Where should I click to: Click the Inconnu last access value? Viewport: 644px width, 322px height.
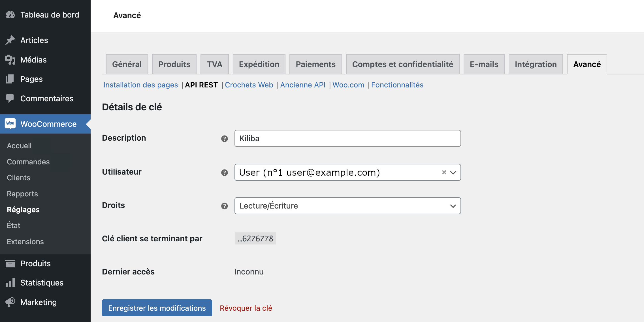pyautogui.click(x=249, y=272)
